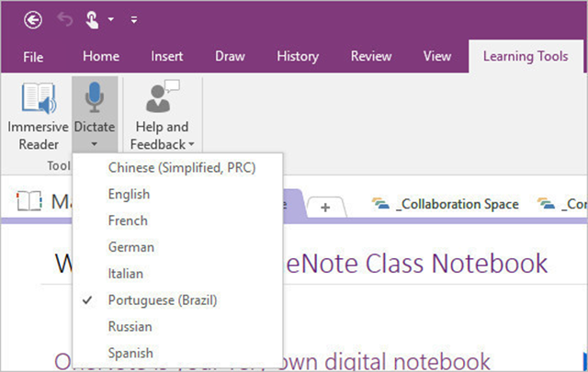Collapse the Dictate language dropdown arrow
588x372 pixels.
pos(94,144)
